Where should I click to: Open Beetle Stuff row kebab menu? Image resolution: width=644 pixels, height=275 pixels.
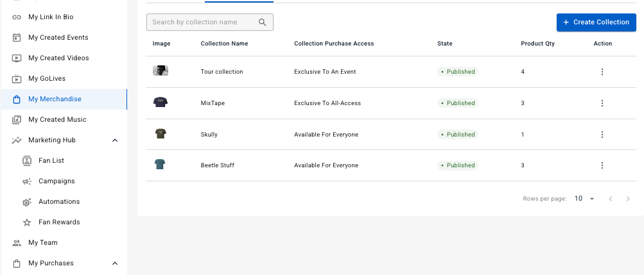[x=602, y=165]
